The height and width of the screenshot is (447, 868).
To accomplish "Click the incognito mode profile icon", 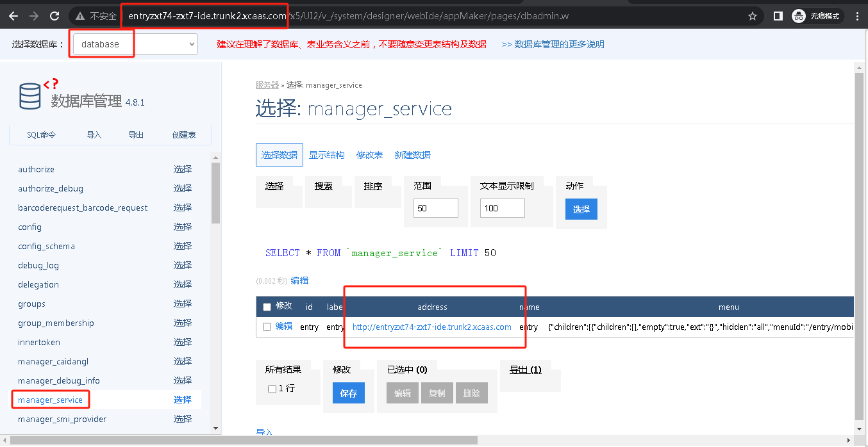I will pos(799,16).
